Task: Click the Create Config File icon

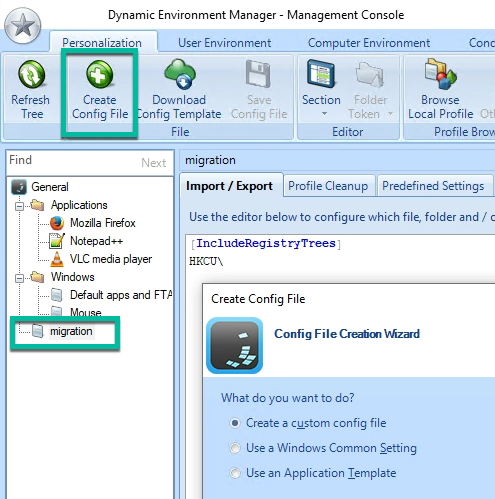Action: [x=99, y=75]
